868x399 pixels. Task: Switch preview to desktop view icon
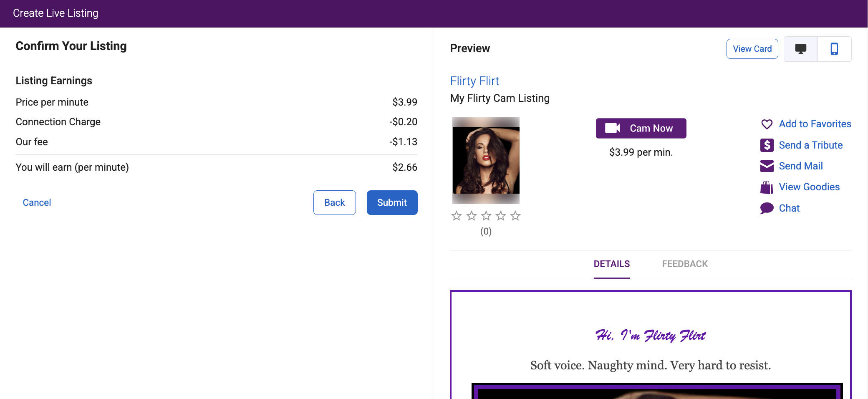coord(801,49)
